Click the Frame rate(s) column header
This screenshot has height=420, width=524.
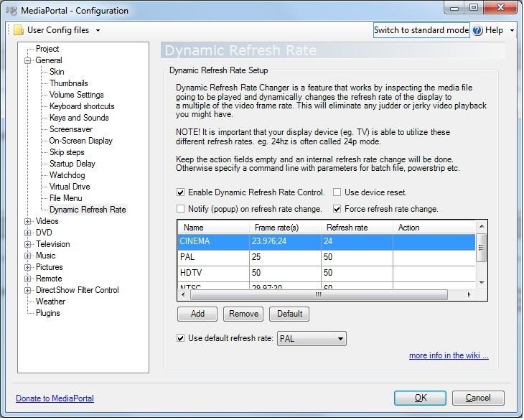286,228
